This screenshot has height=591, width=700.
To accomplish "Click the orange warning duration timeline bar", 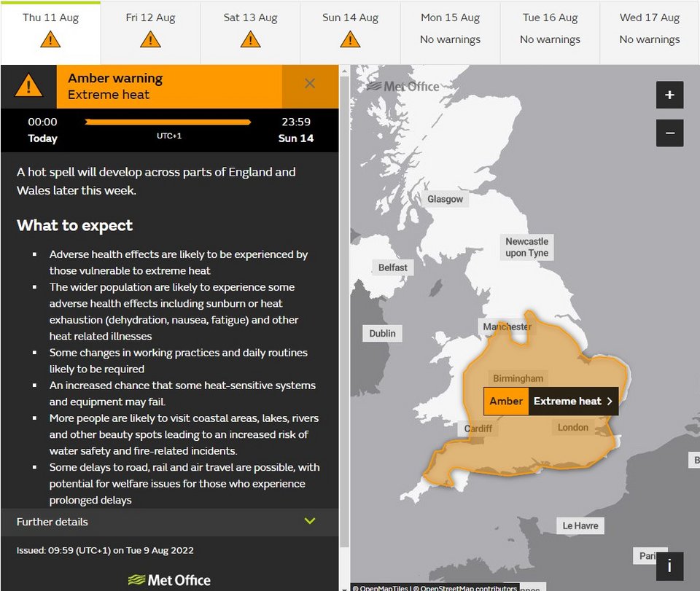I will coord(168,122).
